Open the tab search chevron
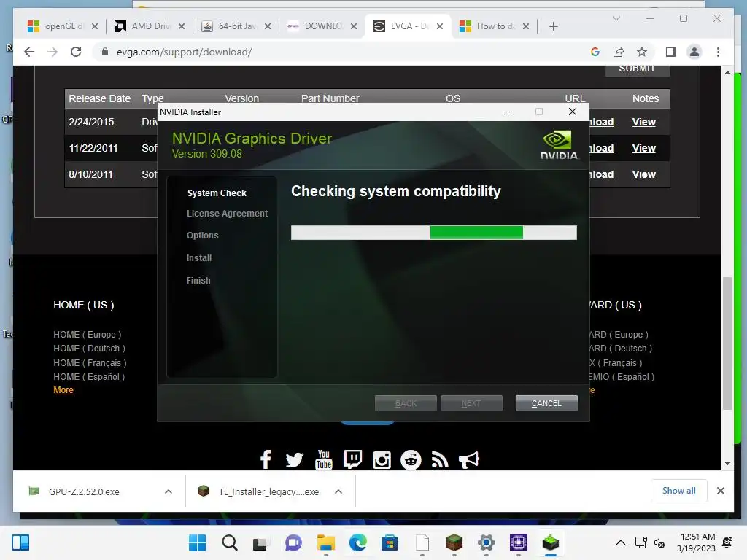The width and height of the screenshot is (747, 560). (x=616, y=18)
